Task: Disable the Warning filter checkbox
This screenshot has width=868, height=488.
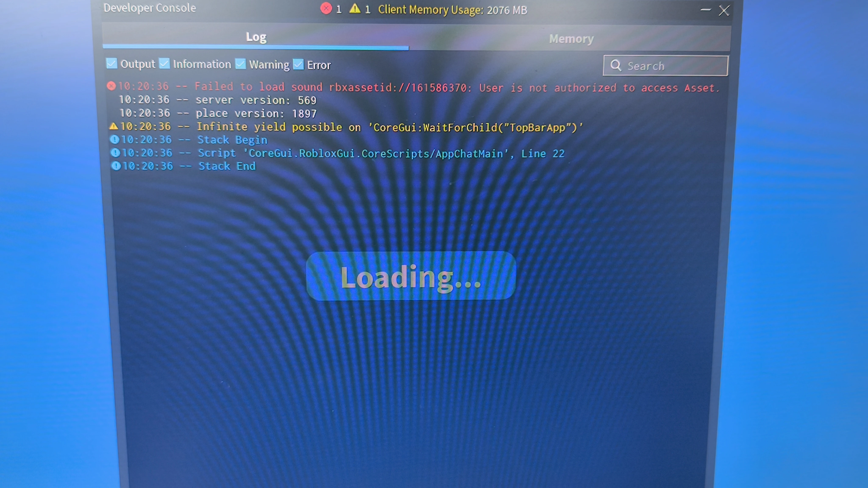Action: 241,64
